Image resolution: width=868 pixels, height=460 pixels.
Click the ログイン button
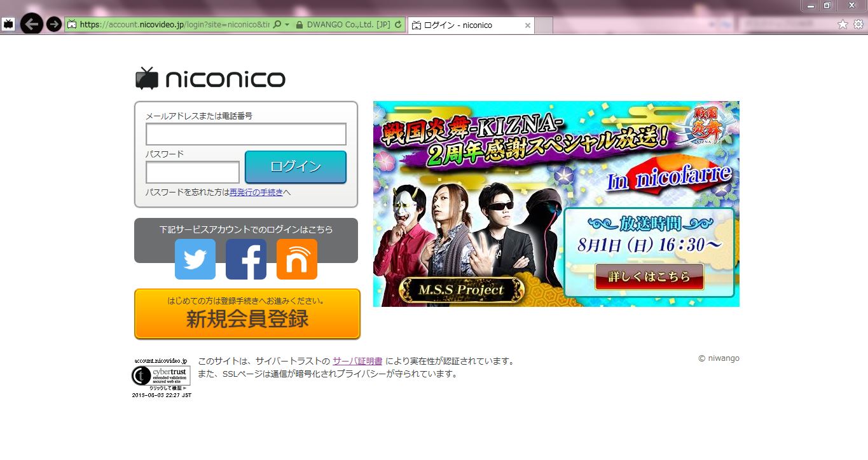pyautogui.click(x=296, y=167)
